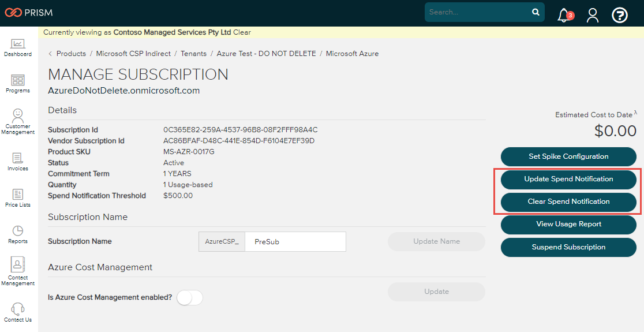This screenshot has width=644, height=332.
Task: Click the Update Name button
Action: click(x=437, y=241)
